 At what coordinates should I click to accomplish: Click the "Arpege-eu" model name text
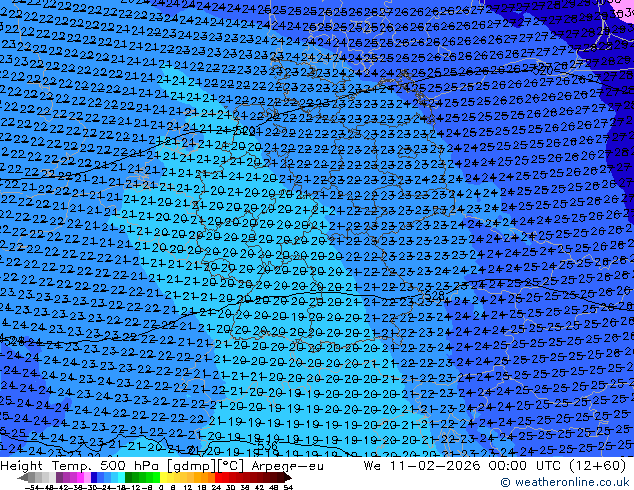[287, 466]
